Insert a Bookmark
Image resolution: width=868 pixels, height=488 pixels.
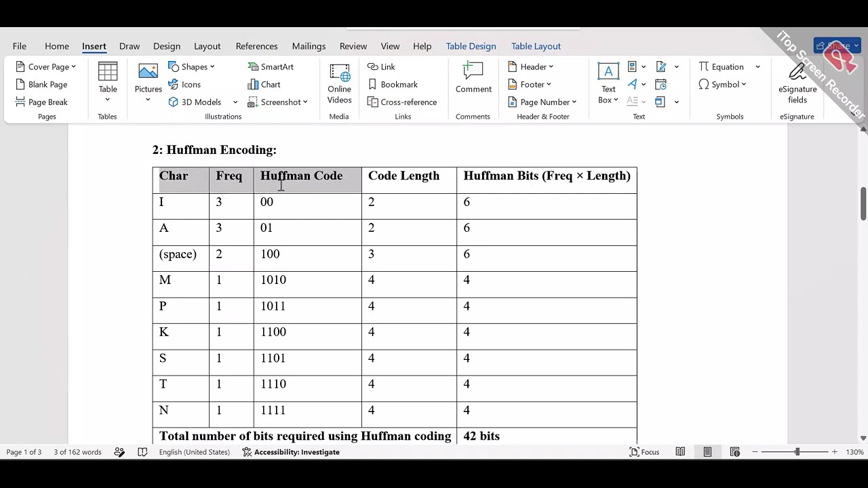(x=393, y=84)
